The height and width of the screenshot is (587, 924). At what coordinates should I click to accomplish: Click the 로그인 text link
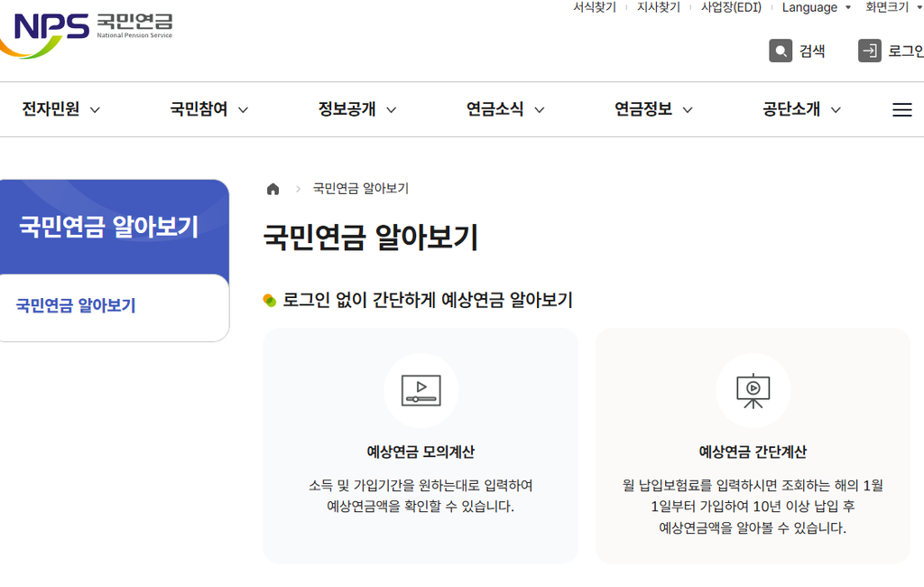click(x=906, y=51)
